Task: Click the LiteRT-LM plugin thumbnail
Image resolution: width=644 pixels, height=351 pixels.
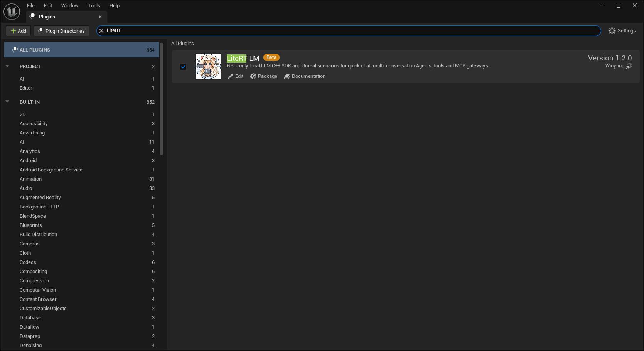Action: (x=208, y=66)
